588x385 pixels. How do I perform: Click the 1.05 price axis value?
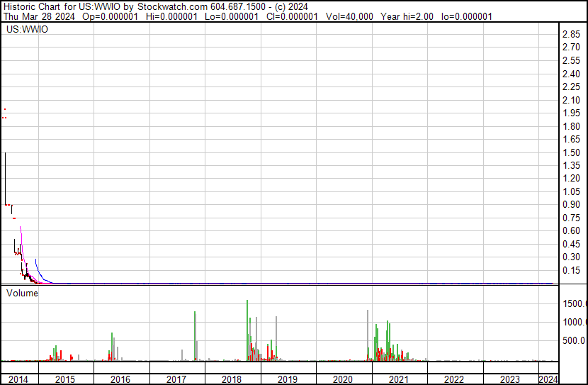point(571,191)
